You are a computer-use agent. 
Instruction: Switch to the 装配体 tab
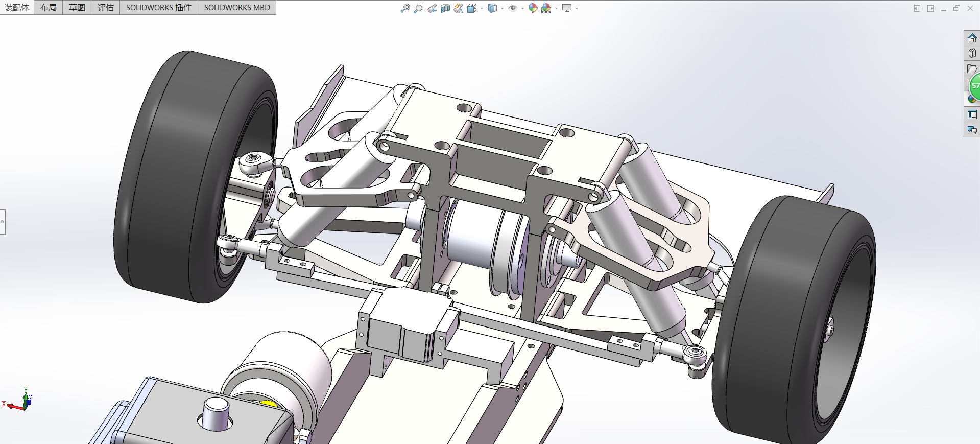coord(17,8)
